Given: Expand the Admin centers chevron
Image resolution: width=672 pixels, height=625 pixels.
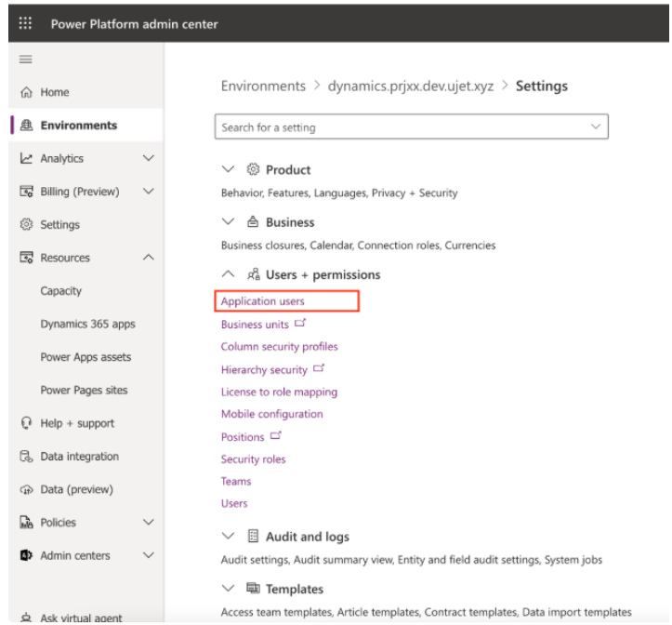Looking at the screenshot, I should pos(148,555).
